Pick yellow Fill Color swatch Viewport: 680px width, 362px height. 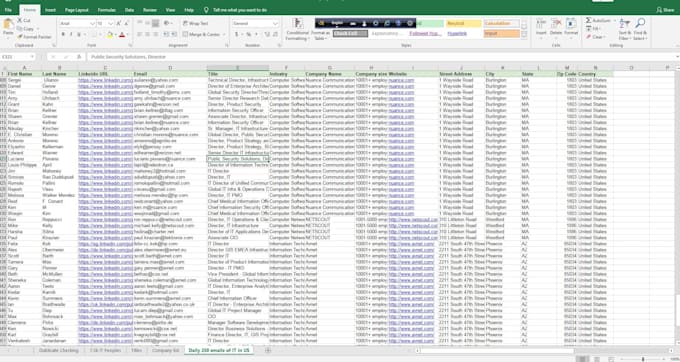110,34
